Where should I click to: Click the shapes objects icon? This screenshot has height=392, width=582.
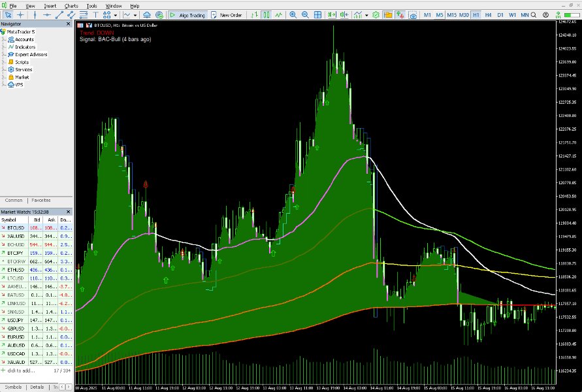click(x=107, y=15)
